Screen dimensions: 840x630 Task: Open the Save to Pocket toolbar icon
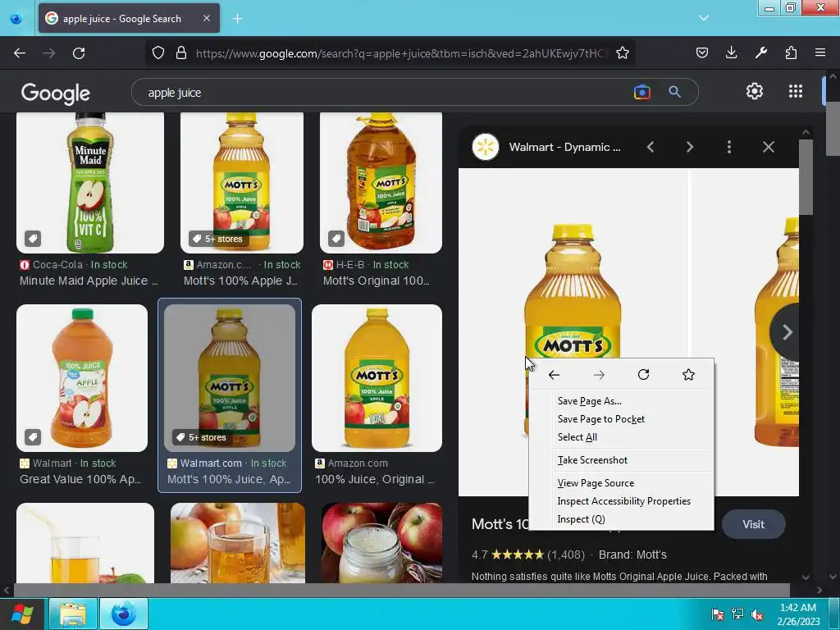[x=702, y=52]
